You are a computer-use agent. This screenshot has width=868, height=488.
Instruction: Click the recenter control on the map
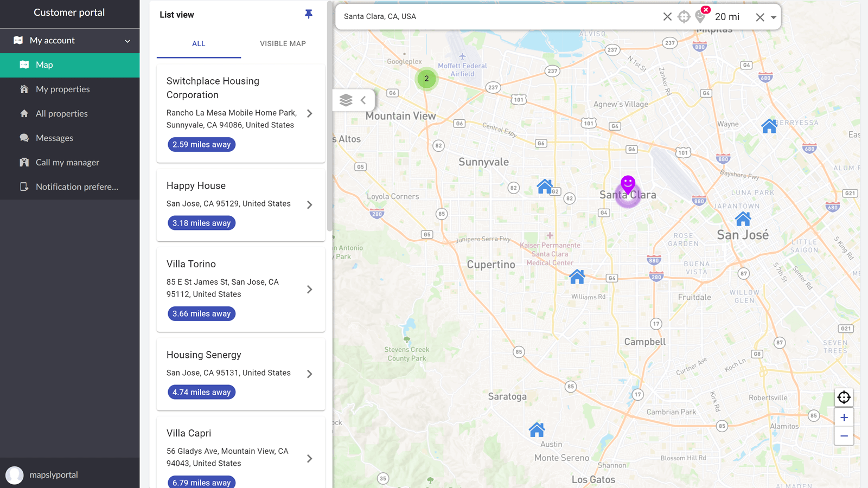pos(844,397)
